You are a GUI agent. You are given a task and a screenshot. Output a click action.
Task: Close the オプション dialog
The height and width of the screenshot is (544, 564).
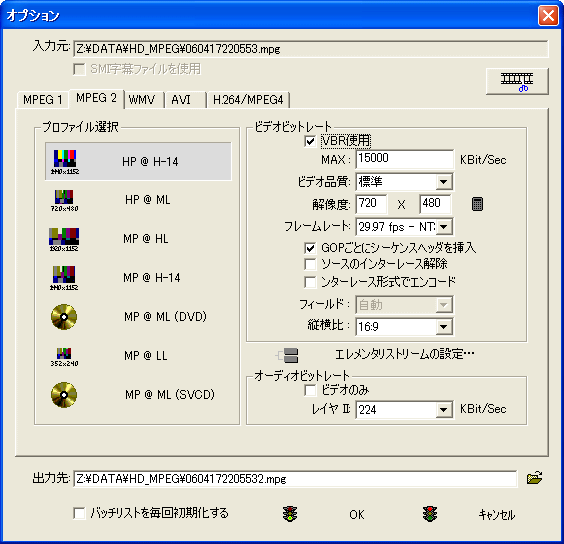(x=548, y=16)
